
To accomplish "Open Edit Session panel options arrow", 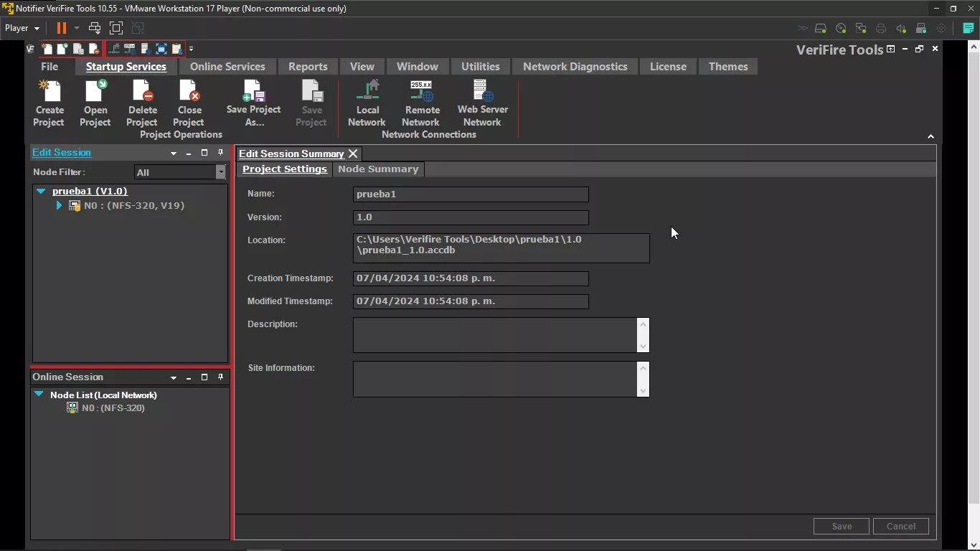I will (173, 154).
